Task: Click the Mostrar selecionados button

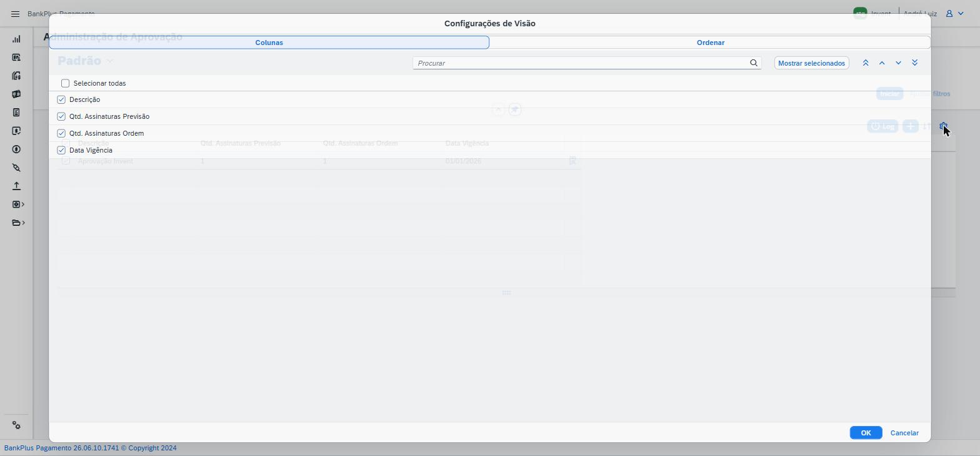Action: pyautogui.click(x=811, y=63)
